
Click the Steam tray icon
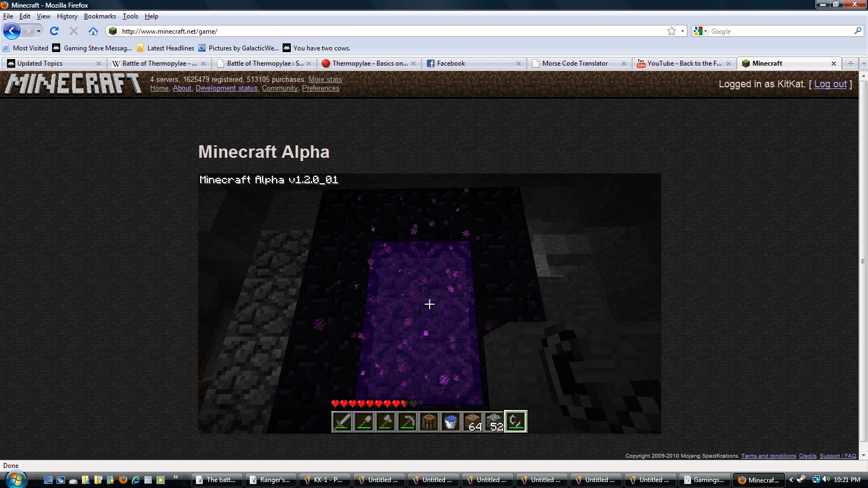(x=801, y=479)
